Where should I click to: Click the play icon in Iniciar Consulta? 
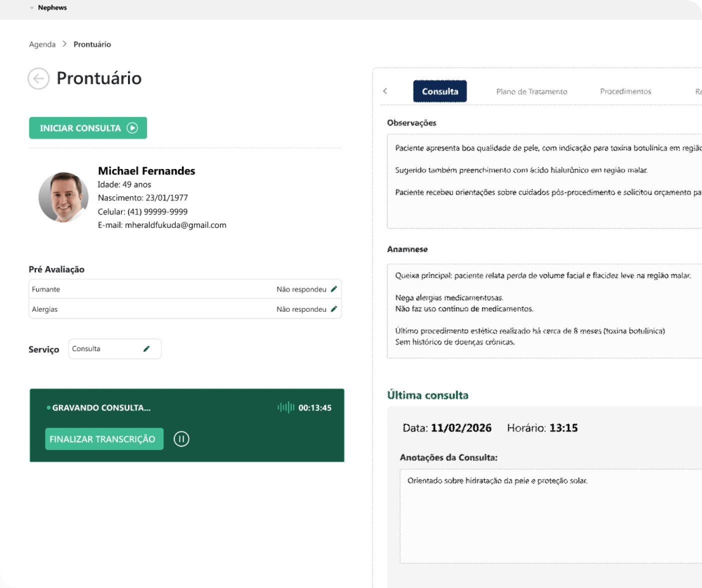[x=132, y=128]
